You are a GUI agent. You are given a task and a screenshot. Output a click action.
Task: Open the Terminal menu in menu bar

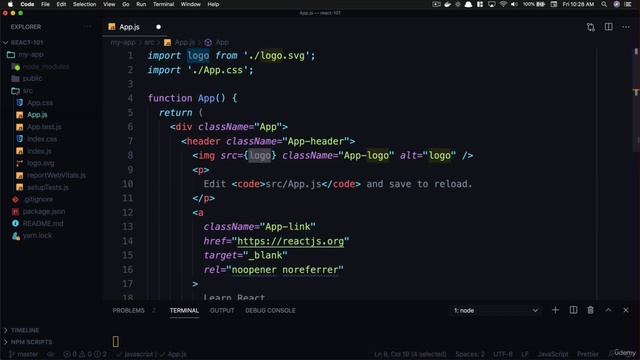[x=164, y=4]
